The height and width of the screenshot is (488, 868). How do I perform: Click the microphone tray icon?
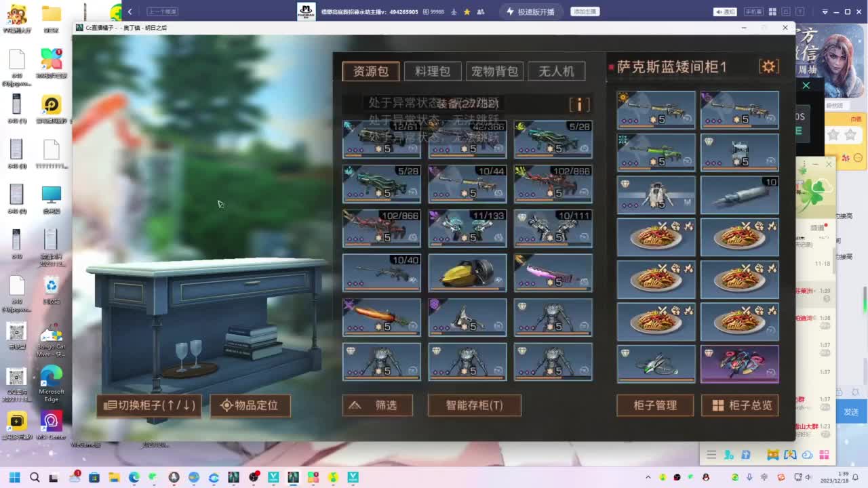click(749, 477)
